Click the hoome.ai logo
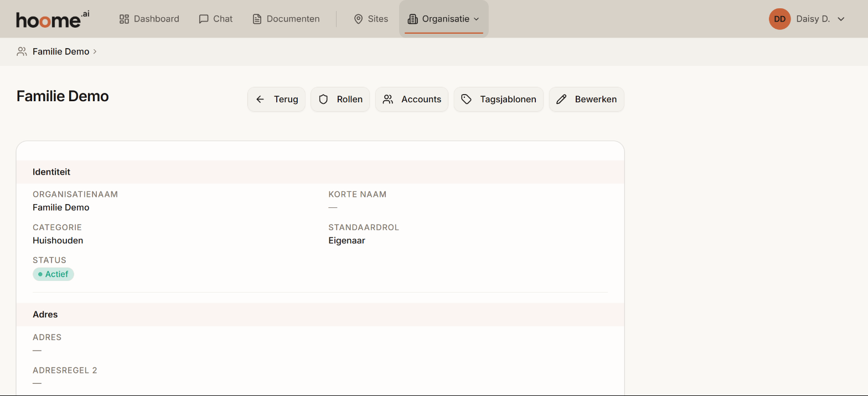 click(x=53, y=19)
